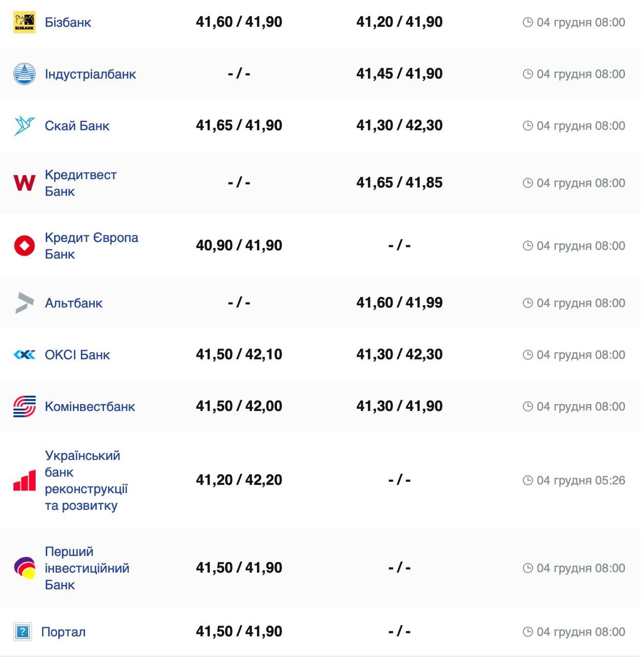Open the Індустріалбанк link
644x659 pixels.
pos(90,74)
